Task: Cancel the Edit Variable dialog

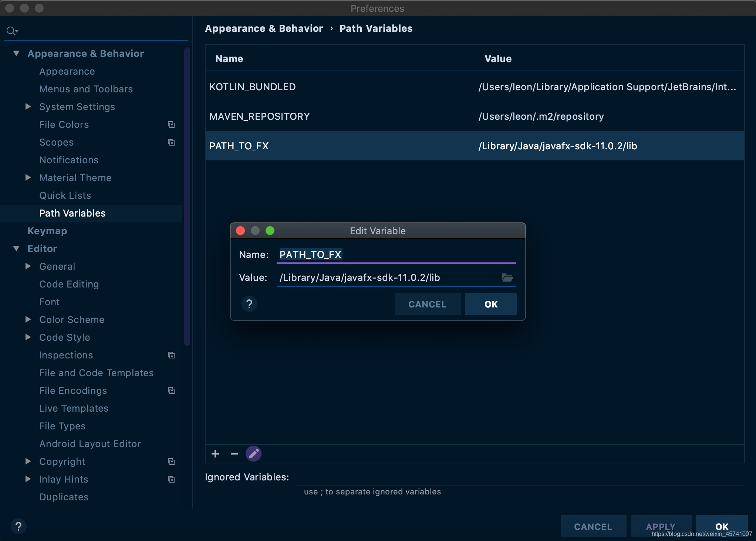Action: [427, 304]
